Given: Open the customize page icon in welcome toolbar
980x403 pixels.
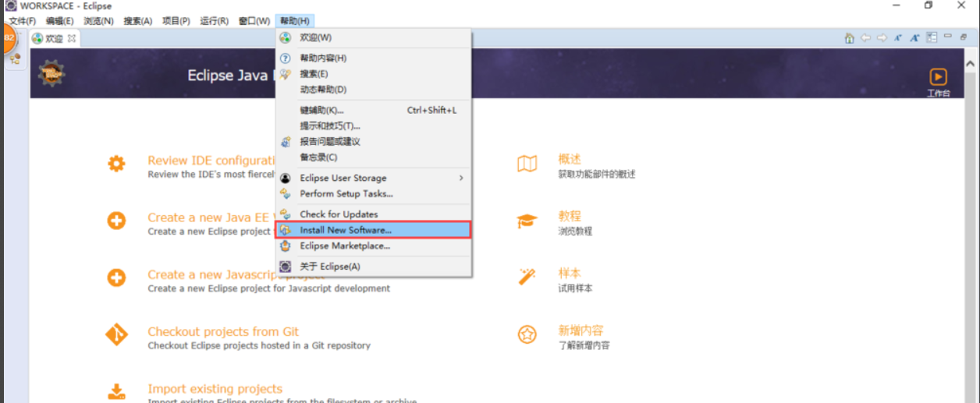Looking at the screenshot, I should (932, 37).
